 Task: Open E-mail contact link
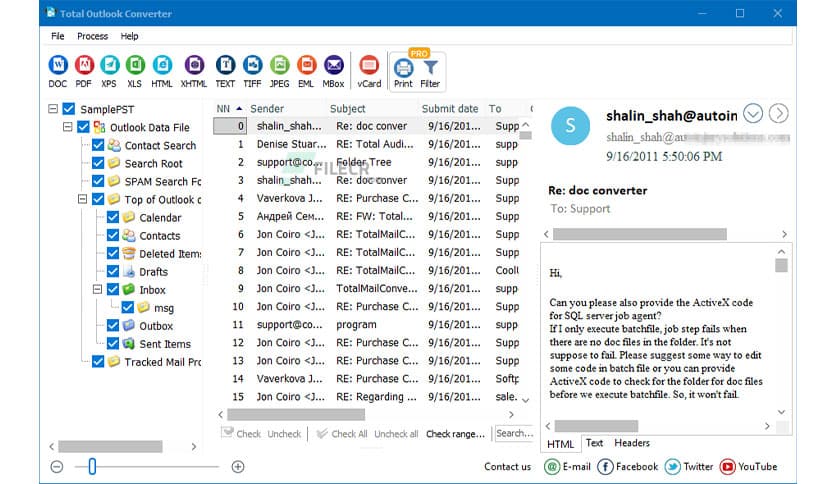(568, 467)
